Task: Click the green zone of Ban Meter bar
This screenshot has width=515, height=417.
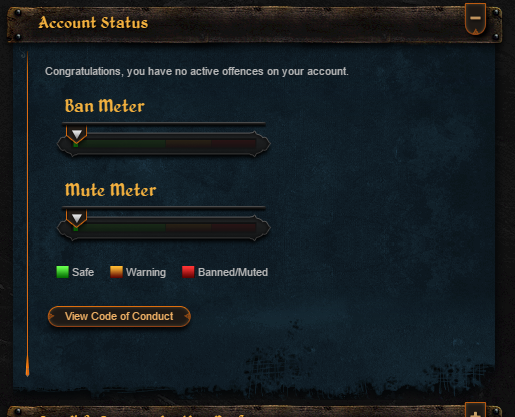Action: [120, 144]
